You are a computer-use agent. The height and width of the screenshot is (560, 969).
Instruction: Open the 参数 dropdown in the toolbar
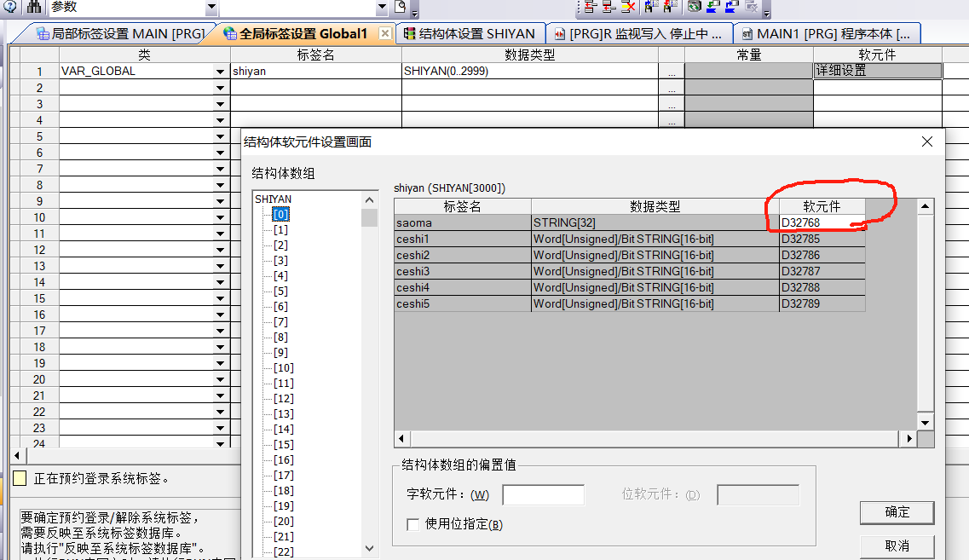(211, 8)
